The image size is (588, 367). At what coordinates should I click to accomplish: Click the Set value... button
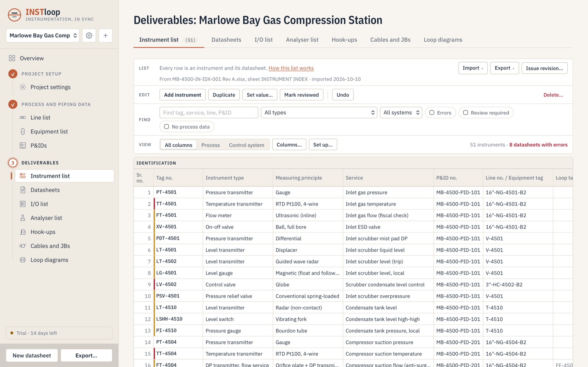260,95
